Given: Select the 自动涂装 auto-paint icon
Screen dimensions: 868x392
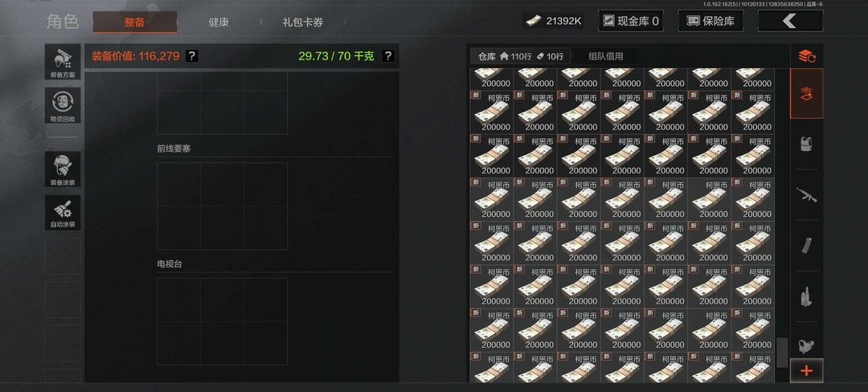Looking at the screenshot, I should tap(63, 212).
